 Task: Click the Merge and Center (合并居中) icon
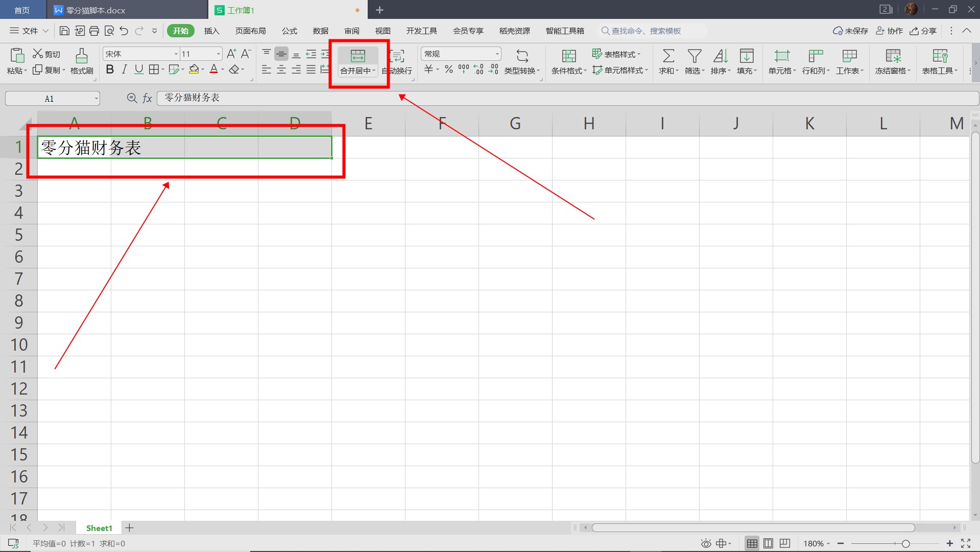(x=357, y=56)
